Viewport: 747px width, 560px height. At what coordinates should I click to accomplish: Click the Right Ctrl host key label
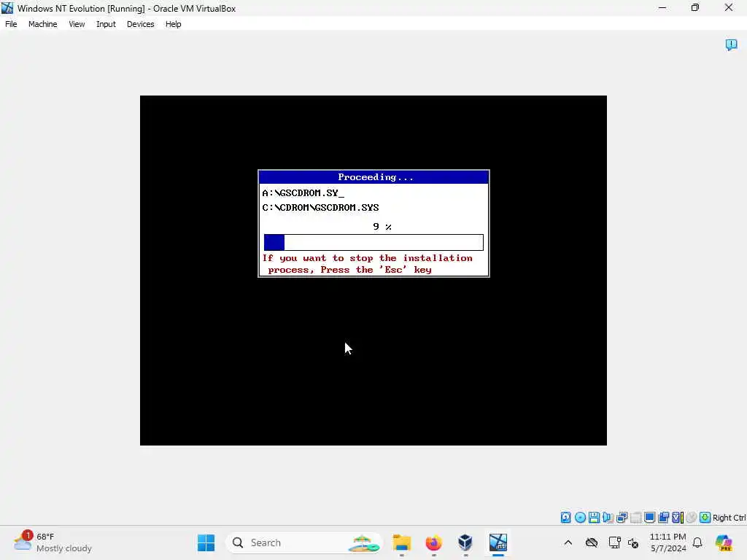(x=729, y=518)
